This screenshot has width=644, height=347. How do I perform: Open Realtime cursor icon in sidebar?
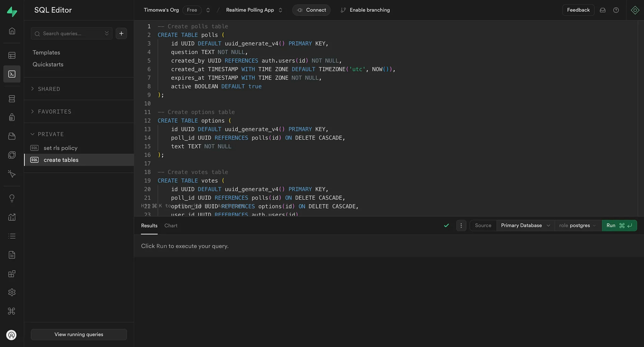click(12, 174)
